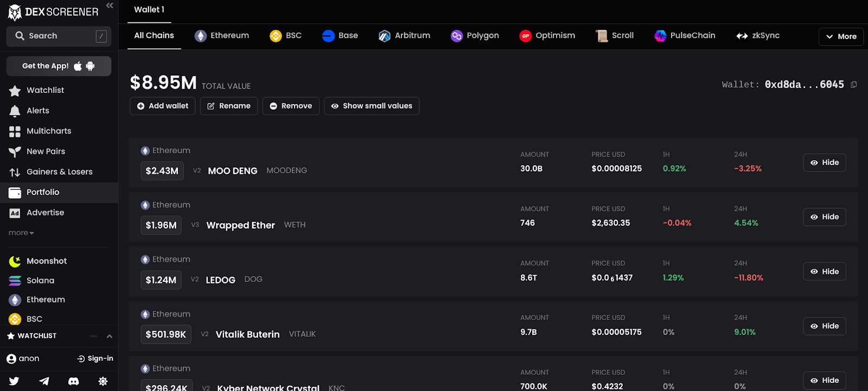
Task: Toggle Show small values
Action: tap(372, 106)
